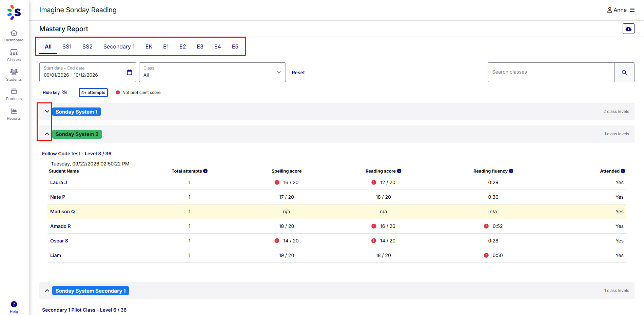
Task: Open Reports in the sidebar
Action: coord(14,114)
